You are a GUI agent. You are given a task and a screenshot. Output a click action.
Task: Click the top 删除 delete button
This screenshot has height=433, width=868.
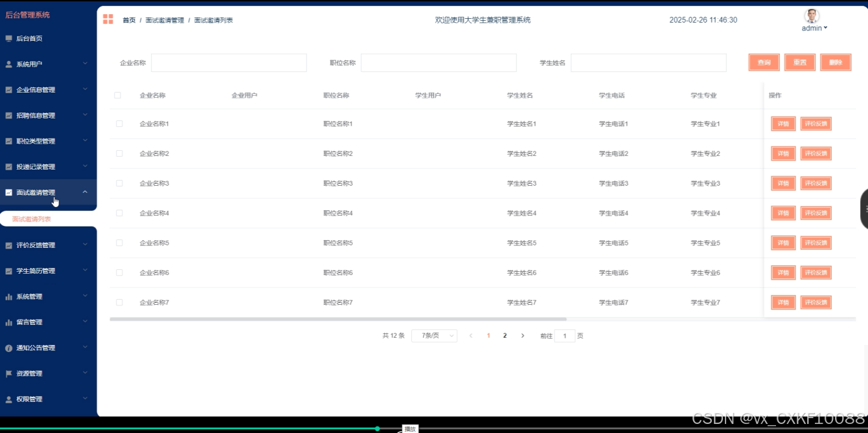(836, 62)
